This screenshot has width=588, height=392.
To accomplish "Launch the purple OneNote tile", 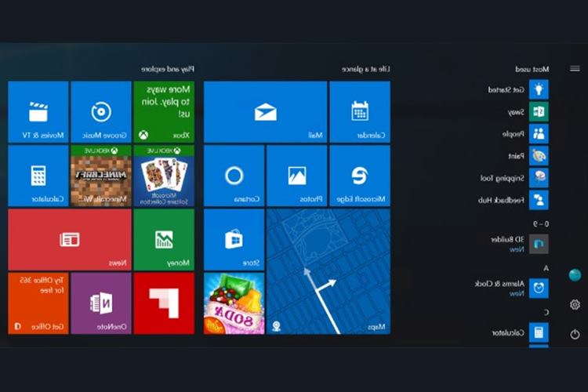I will [101, 303].
